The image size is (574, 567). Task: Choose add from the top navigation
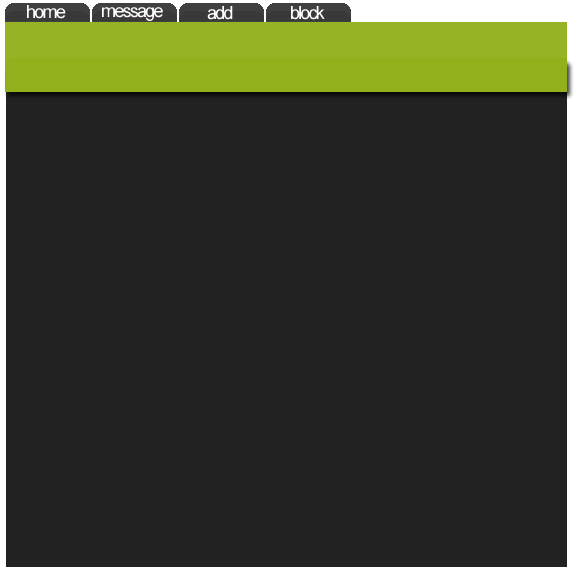click(221, 12)
